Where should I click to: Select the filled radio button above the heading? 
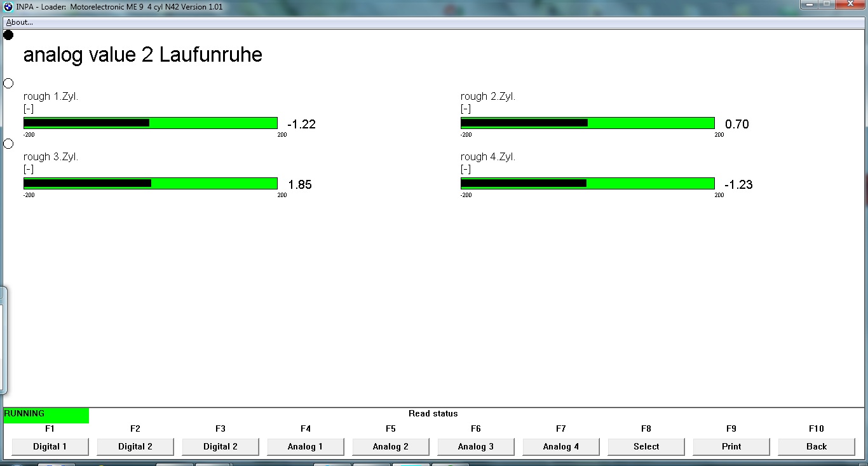(8, 35)
